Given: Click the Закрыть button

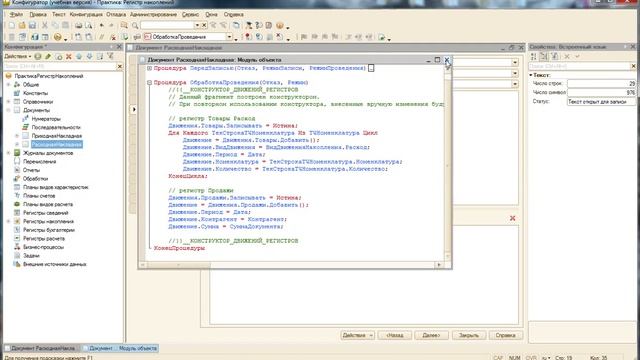Looking at the screenshot, I should 469,335.
